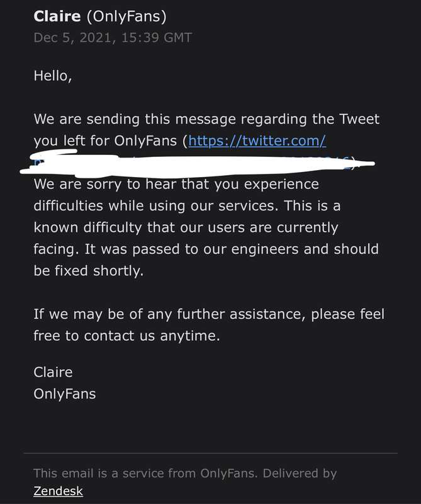Click the Hello, greeting line
This screenshot has width=421, height=504.
pyautogui.click(x=53, y=76)
